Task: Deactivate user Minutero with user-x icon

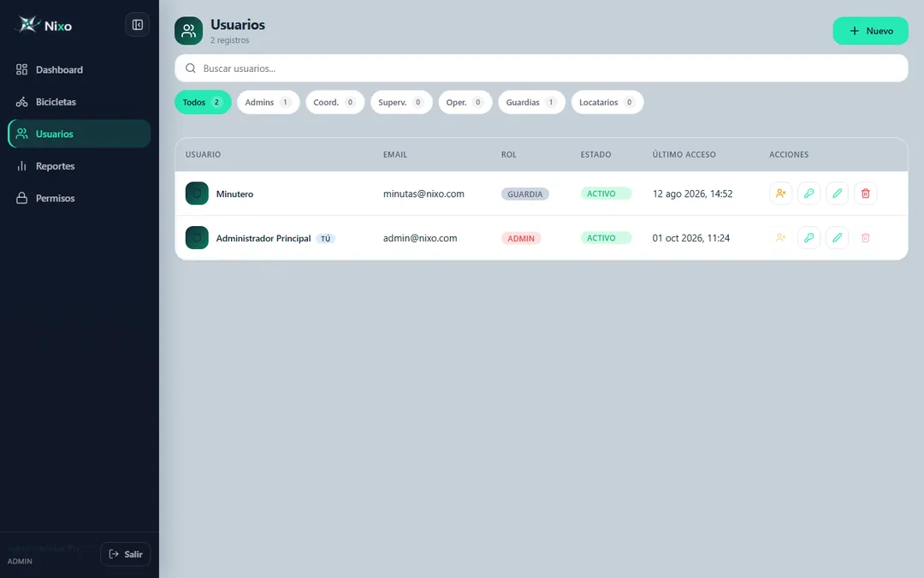Action: 781,194
